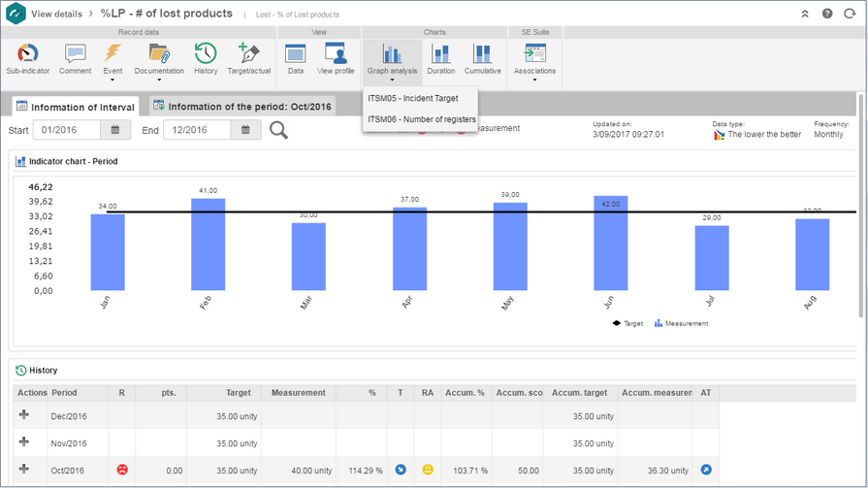Click the Start date field 01/2016
The height and width of the screenshot is (488, 868).
pos(66,130)
